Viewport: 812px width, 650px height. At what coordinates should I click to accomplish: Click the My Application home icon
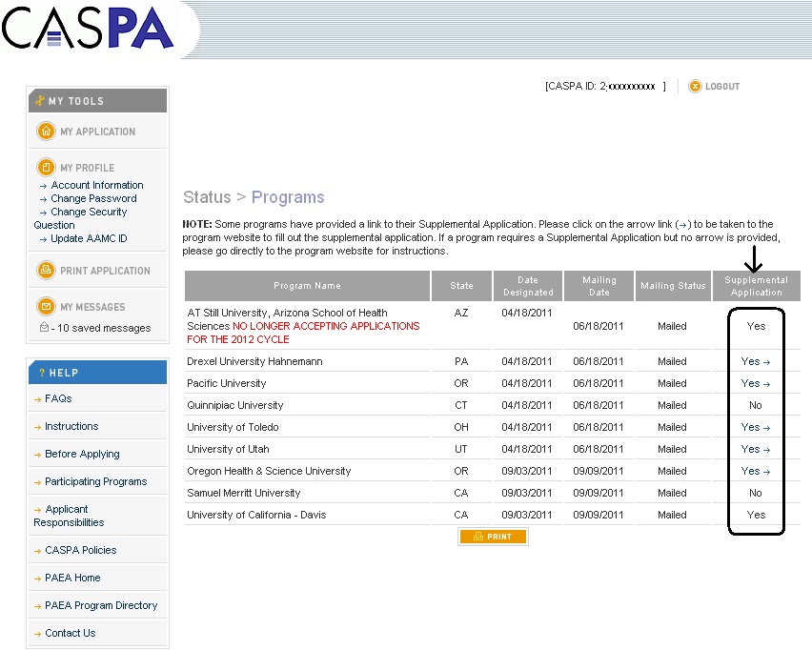(x=46, y=131)
